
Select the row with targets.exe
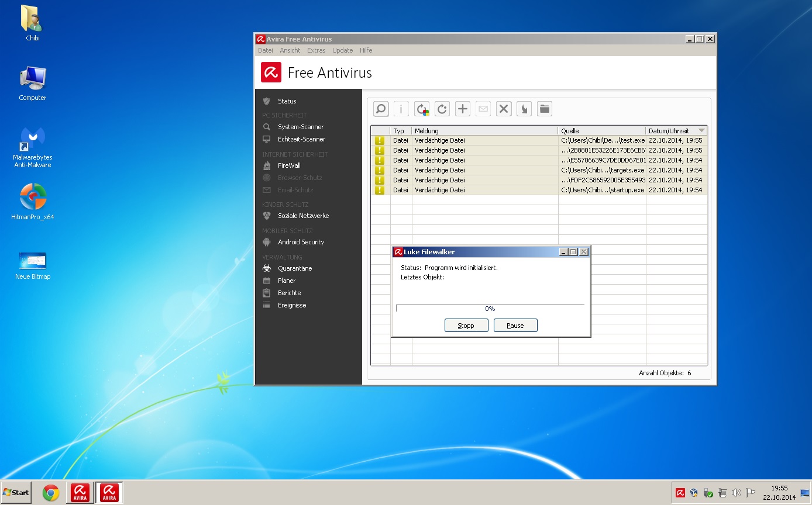[539, 170]
